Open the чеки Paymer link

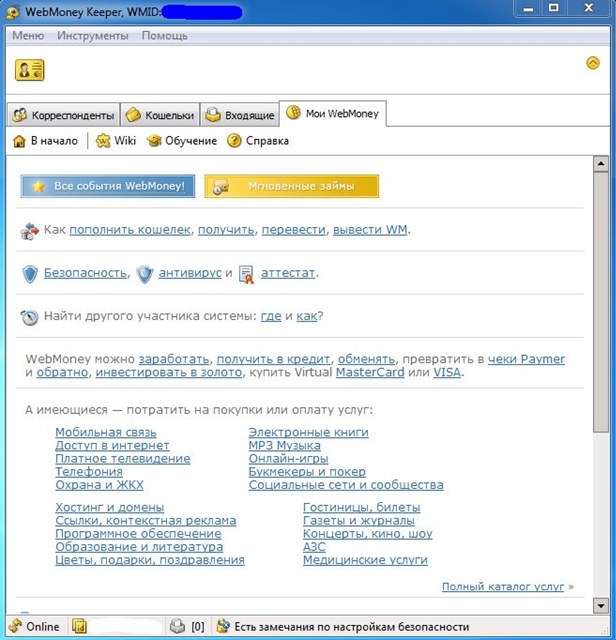point(526,359)
